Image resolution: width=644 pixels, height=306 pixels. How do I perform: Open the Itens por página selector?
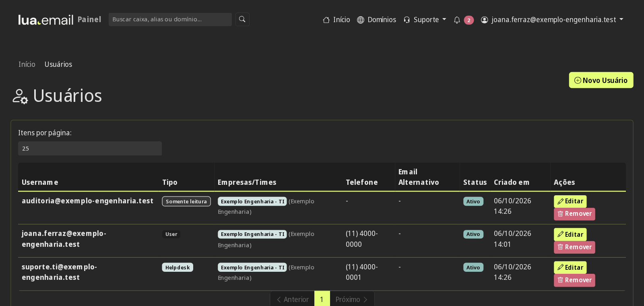(x=90, y=148)
